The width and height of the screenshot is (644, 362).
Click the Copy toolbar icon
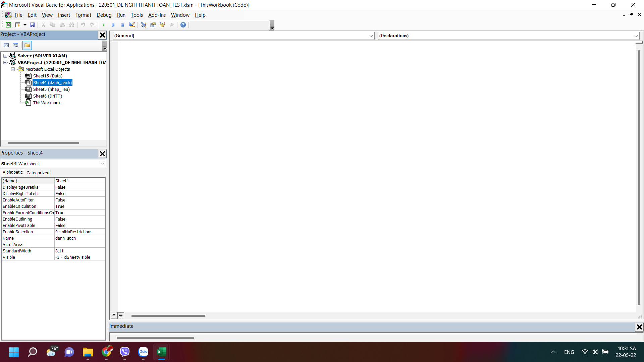point(53,25)
